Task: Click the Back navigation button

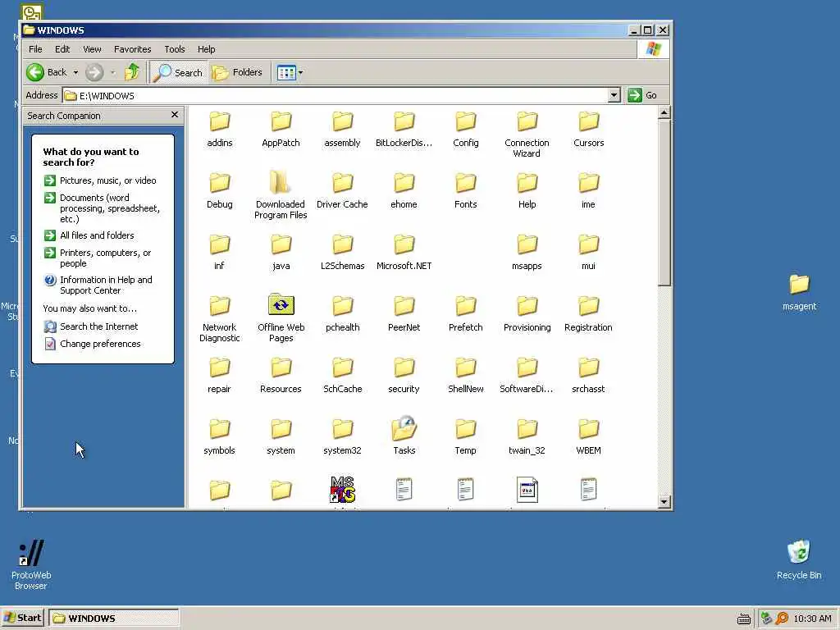Action: point(47,72)
